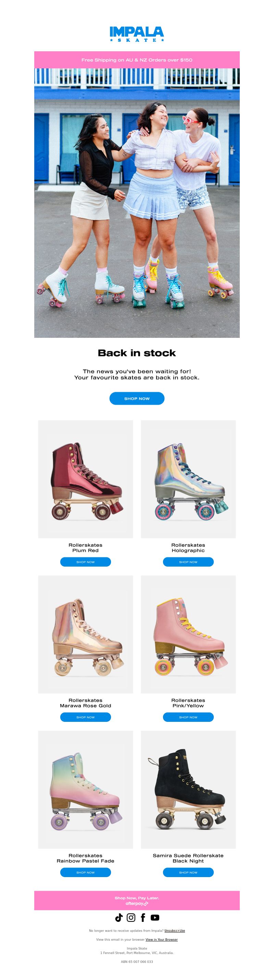
Task: Shop now for Samira Suede Black Night
Action: [x=188, y=872]
